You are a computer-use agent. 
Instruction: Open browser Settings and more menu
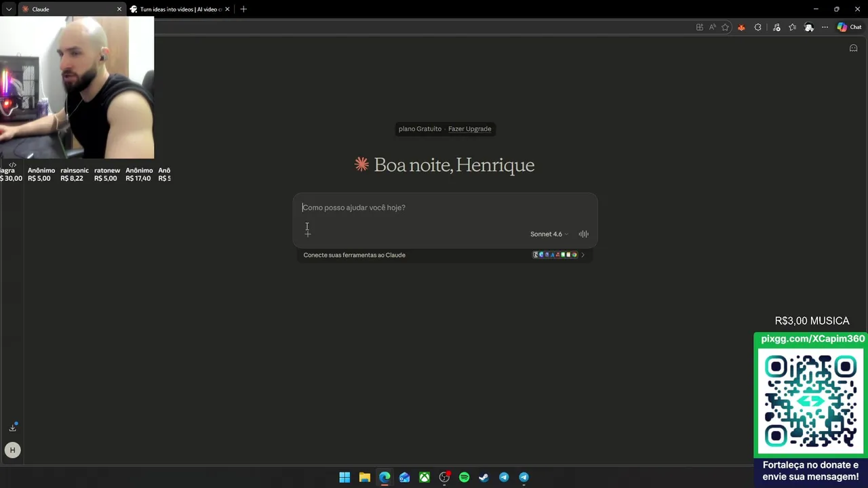[x=825, y=27]
